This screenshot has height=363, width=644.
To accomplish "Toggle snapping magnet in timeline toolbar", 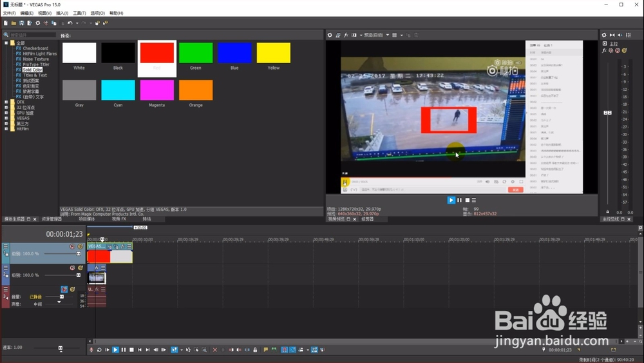I will coord(285,350).
